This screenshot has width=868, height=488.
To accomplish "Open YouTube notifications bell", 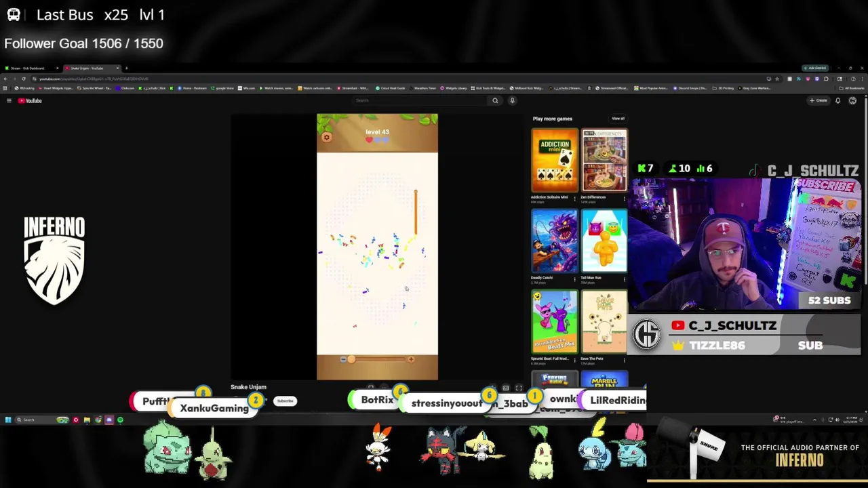I will pyautogui.click(x=837, y=100).
